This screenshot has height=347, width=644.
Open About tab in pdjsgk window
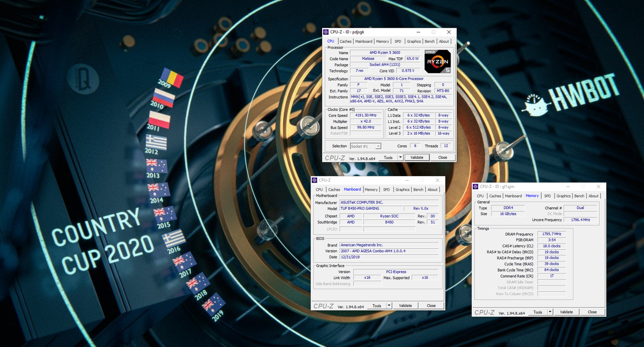(x=444, y=42)
